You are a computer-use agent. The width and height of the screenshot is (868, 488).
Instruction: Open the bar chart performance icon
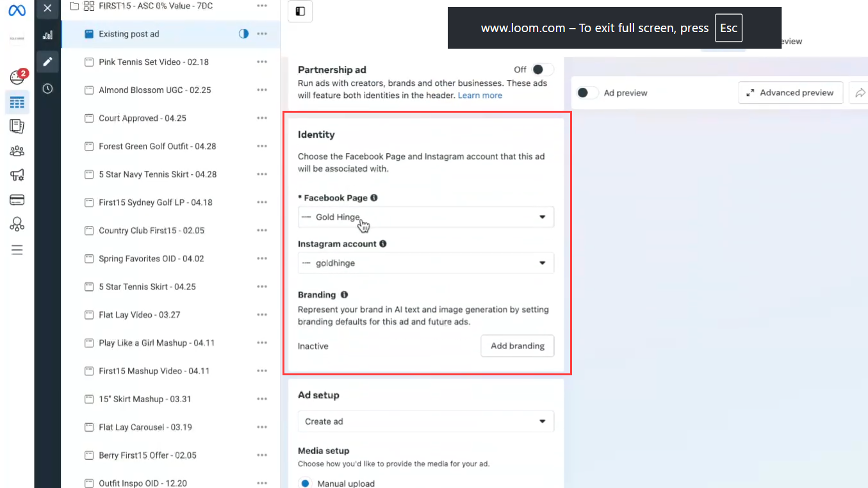[x=47, y=35]
